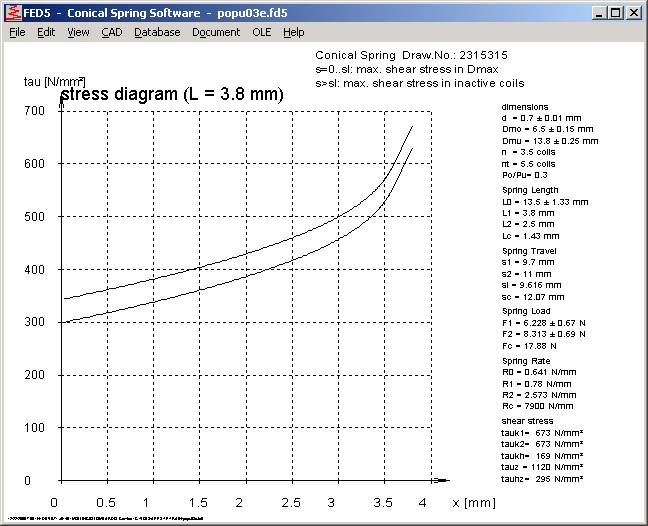Click the FED5 application icon in title bar
Image resolution: width=648 pixels, height=526 pixels.
13,13
